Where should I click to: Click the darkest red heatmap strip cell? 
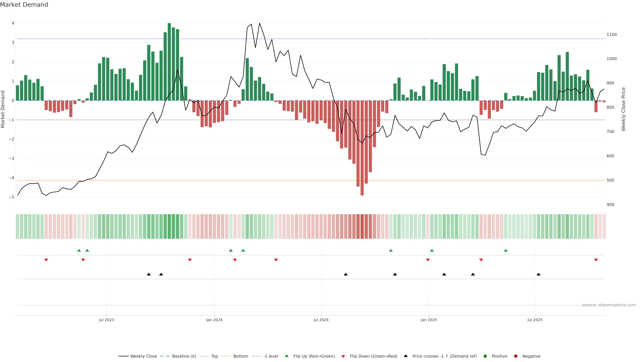362,226
